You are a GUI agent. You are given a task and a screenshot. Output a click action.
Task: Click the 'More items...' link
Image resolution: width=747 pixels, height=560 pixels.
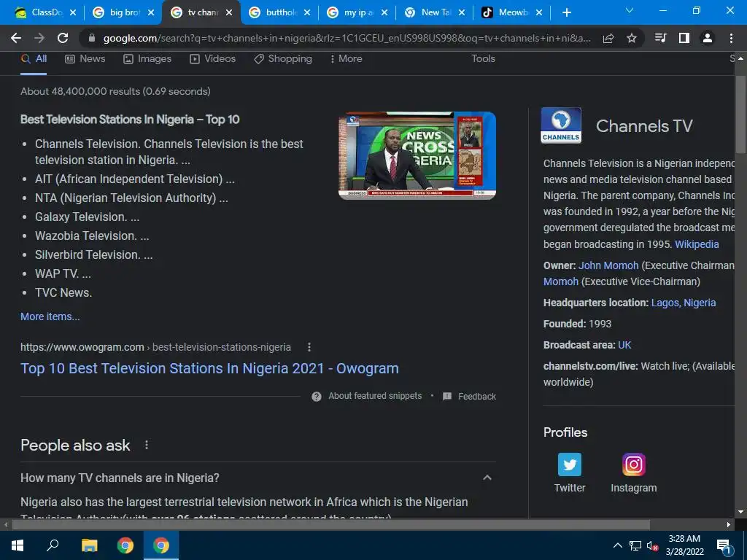click(50, 316)
